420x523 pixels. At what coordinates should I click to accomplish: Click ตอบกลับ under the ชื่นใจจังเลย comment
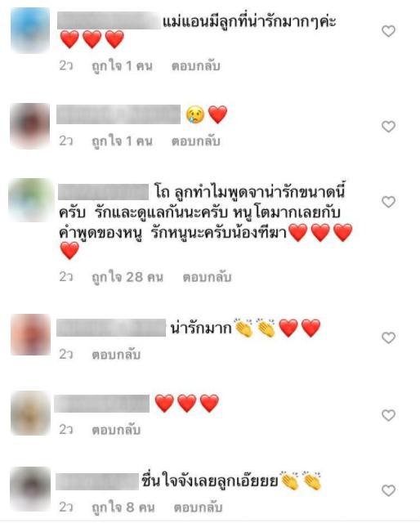pyautogui.click(x=198, y=507)
